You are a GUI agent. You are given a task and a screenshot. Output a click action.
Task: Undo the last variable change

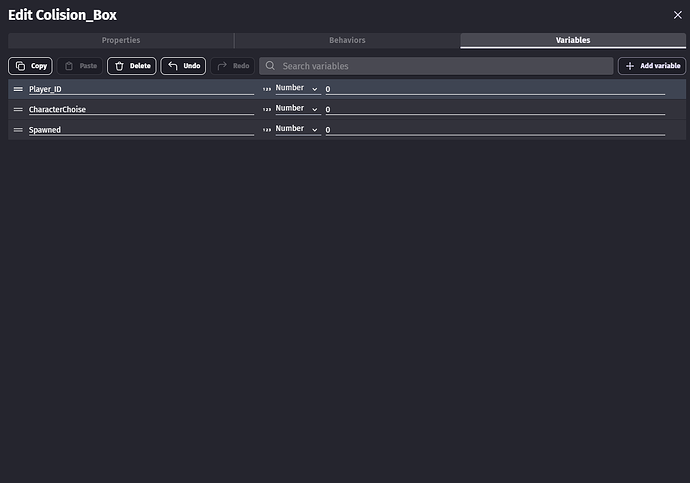(183, 66)
